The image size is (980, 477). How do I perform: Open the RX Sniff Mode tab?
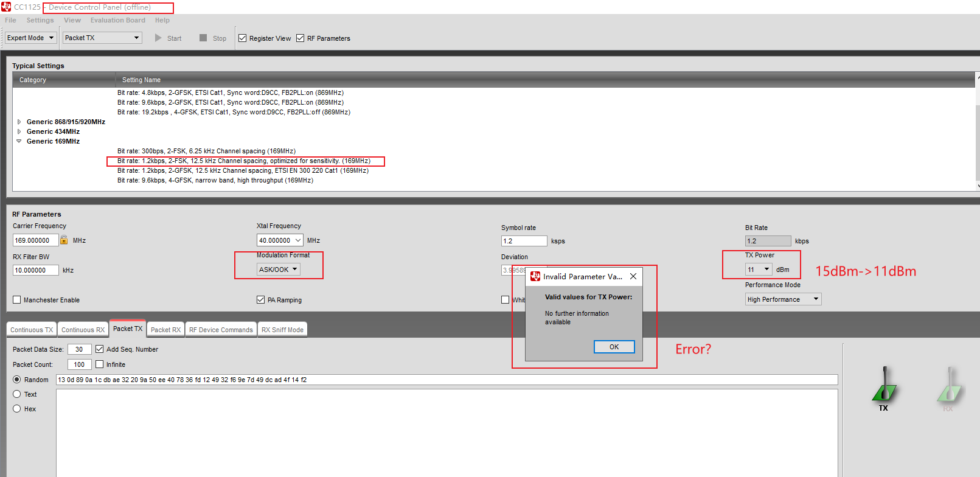pos(282,329)
